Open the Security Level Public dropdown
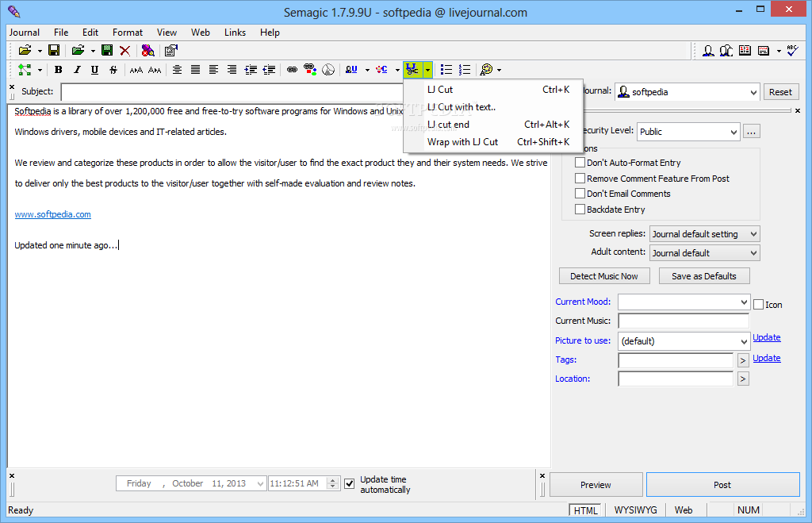Screen dimensions: 812x523 coord(688,132)
